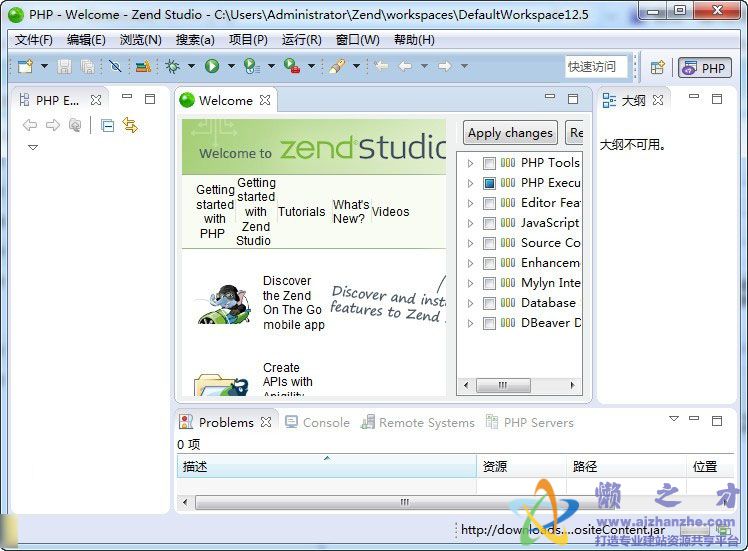Screen dimensions: 748x551
Task: Click the Problems table horizontal scrollbar
Action: click(405, 502)
